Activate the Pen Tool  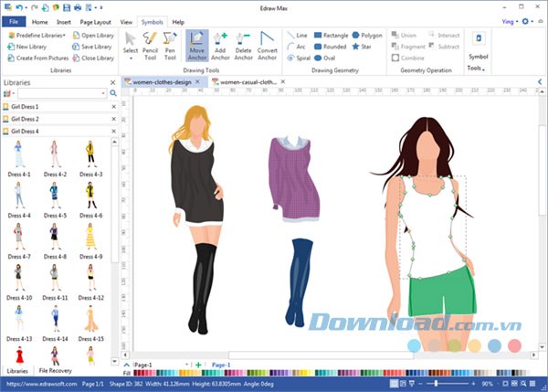point(170,45)
